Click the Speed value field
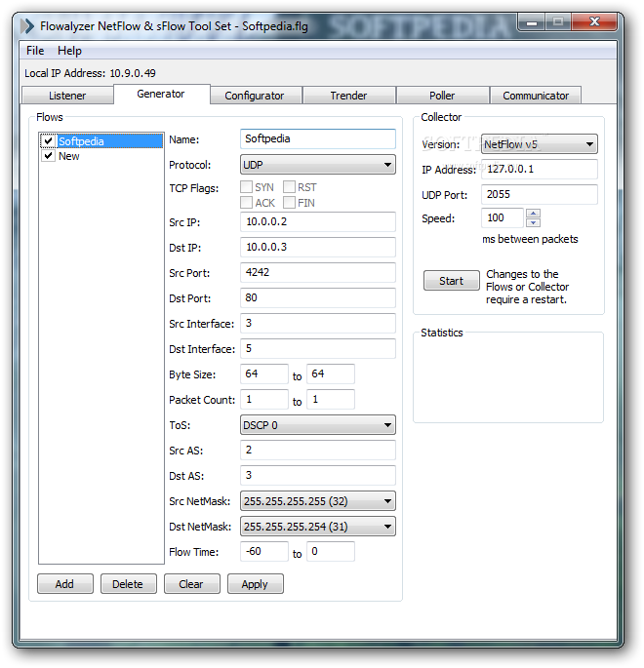 [503, 217]
